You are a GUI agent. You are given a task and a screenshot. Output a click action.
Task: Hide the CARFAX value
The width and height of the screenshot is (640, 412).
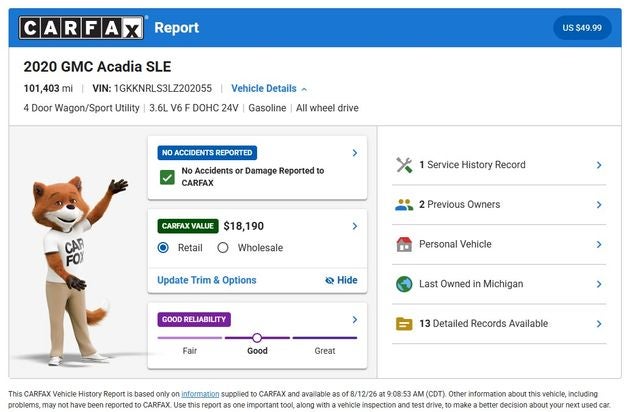[x=341, y=280]
